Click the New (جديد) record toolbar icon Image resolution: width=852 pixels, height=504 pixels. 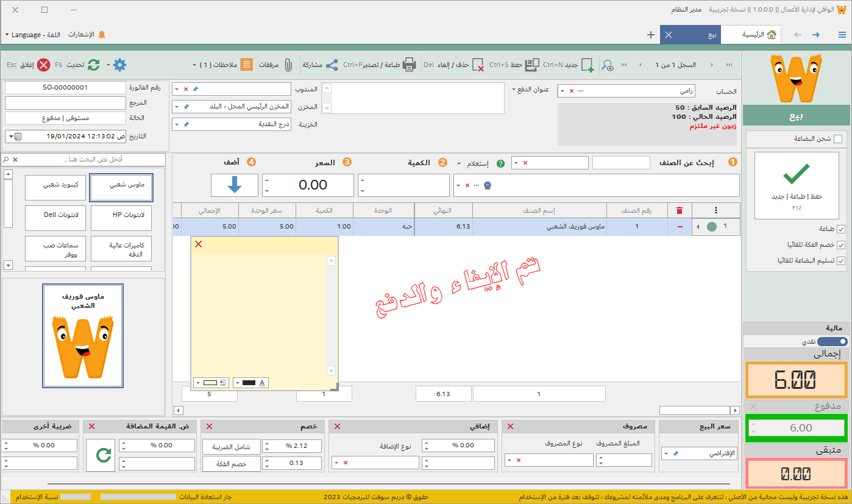tap(588, 65)
